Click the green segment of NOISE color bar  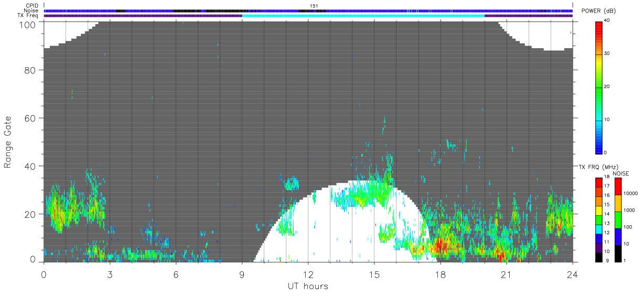pos(618,220)
